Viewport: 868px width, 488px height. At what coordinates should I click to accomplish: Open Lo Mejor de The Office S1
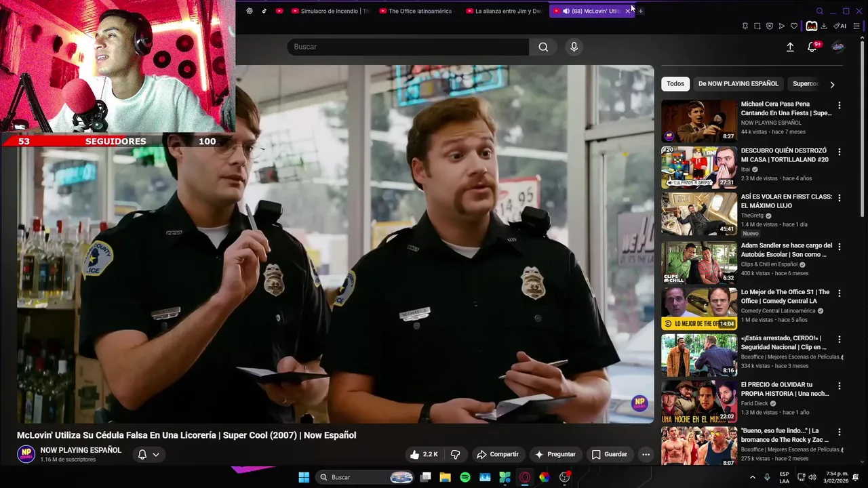pyautogui.click(x=699, y=309)
